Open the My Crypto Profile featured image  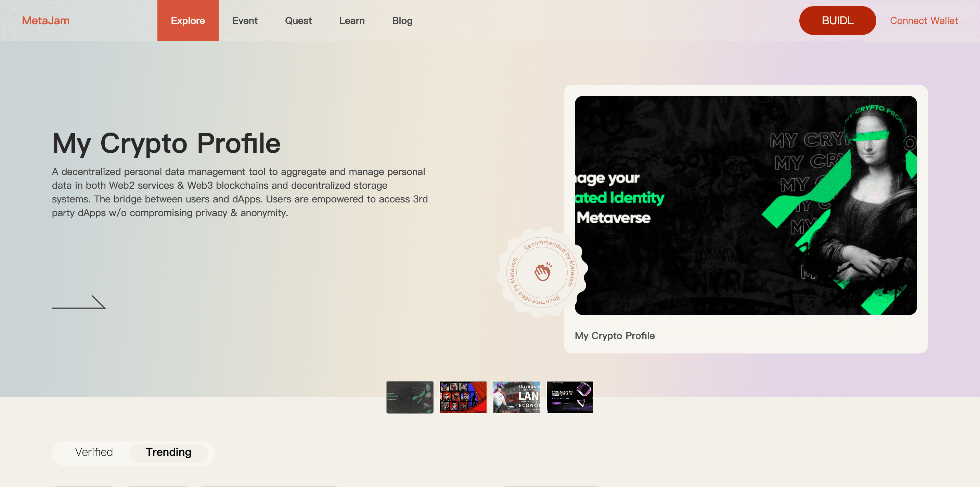pyautogui.click(x=746, y=205)
